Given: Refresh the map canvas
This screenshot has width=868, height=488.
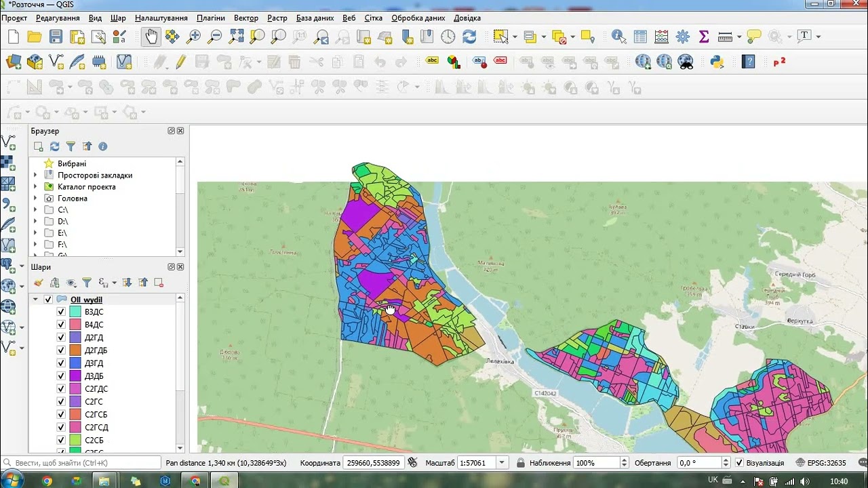Looking at the screenshot, I should pos(469,37).
